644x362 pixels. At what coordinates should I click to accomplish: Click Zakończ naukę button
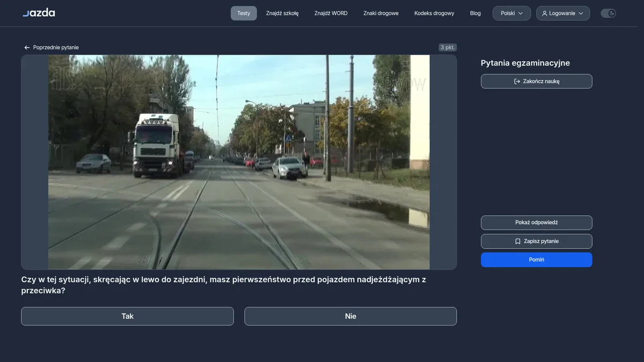537,82
